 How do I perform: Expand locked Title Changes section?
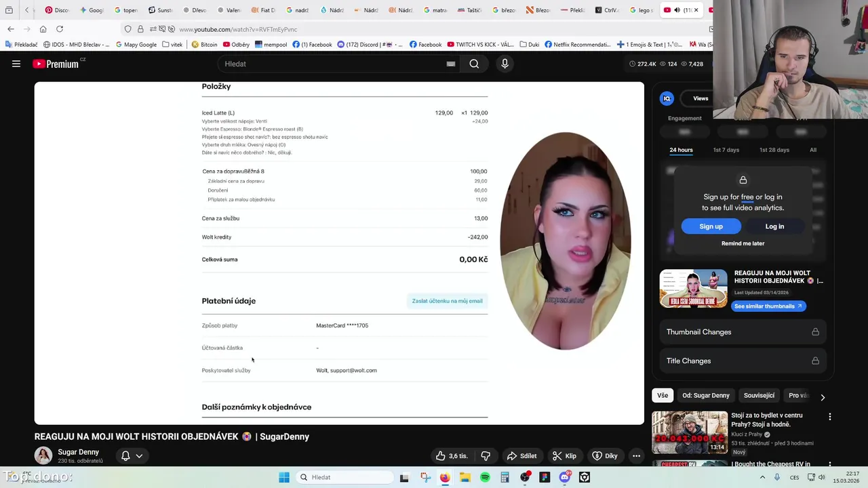743,361
